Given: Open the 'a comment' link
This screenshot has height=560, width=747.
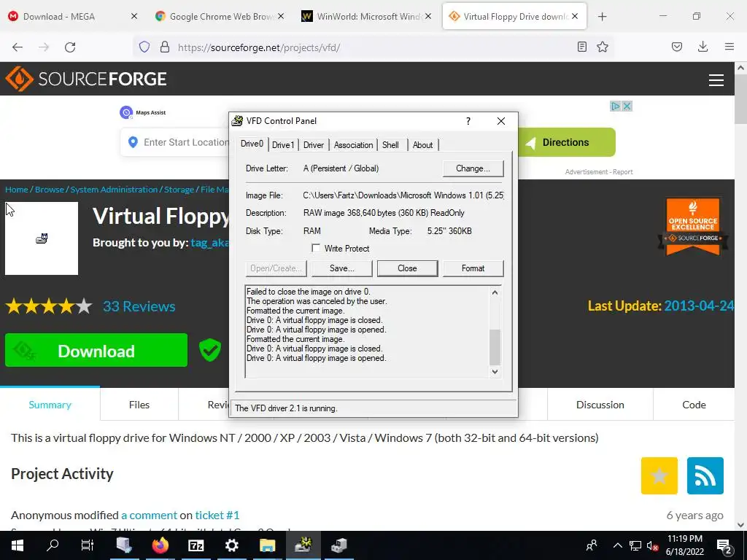Looking at the screenshot, I should coord(149,516).
